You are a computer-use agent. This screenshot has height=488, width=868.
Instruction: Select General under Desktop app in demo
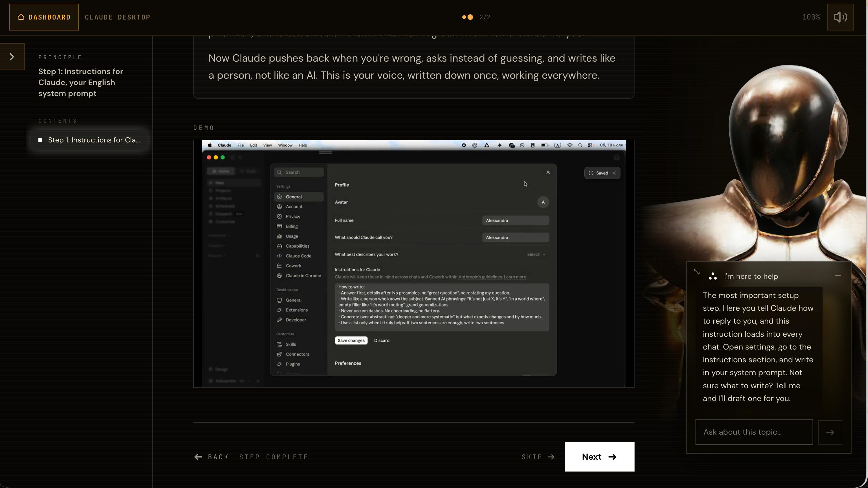tap(299, 300)
